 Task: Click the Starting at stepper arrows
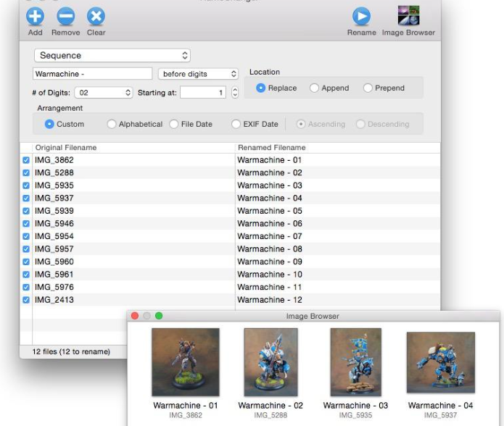235,93
